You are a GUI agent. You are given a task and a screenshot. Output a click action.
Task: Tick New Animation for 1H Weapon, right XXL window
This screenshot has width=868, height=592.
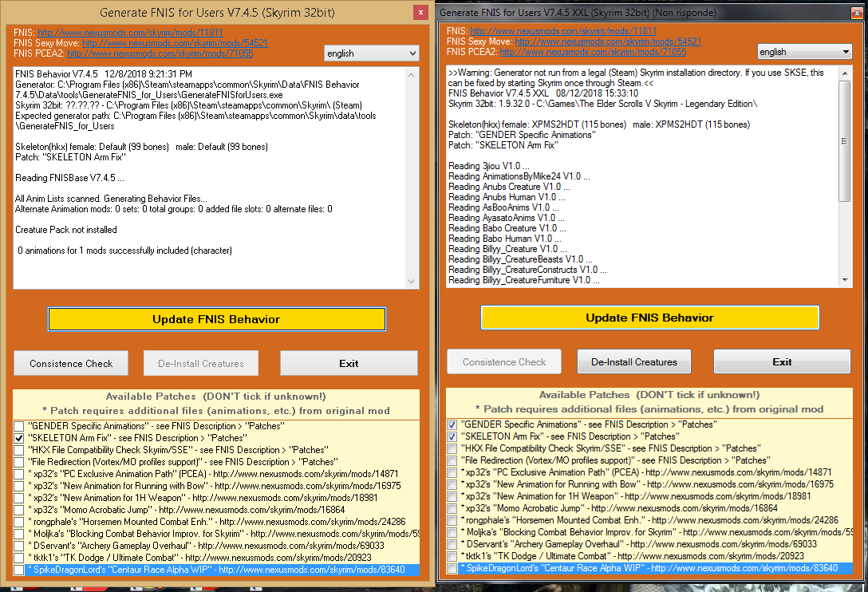(452, 496)
